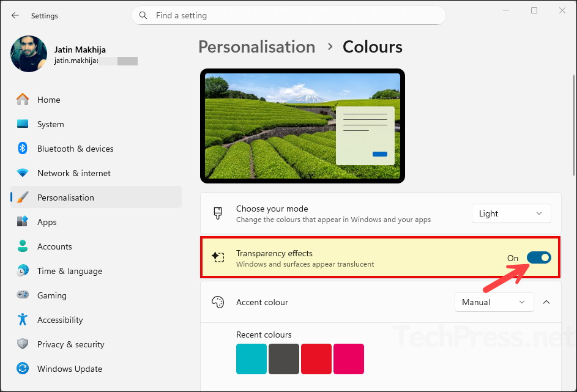Open the Bluetooth & devices icon
The height and width of the screenshot is (392, 577).
23,149
